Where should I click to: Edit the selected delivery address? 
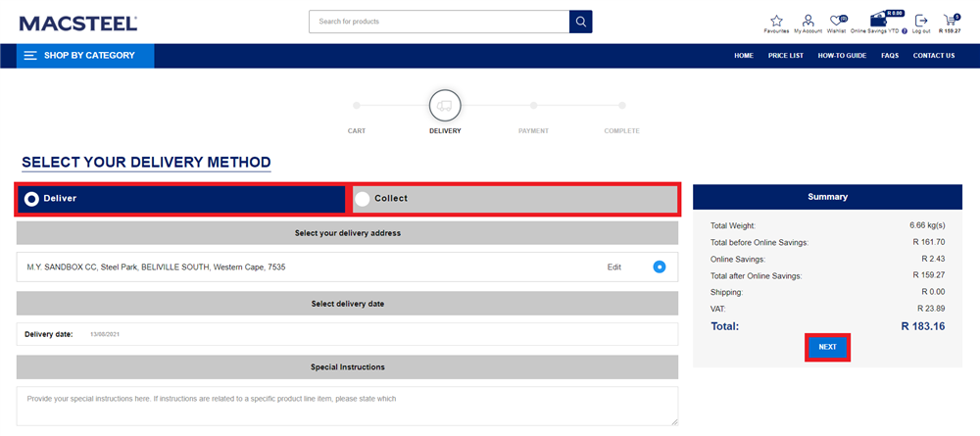(613, 266)
